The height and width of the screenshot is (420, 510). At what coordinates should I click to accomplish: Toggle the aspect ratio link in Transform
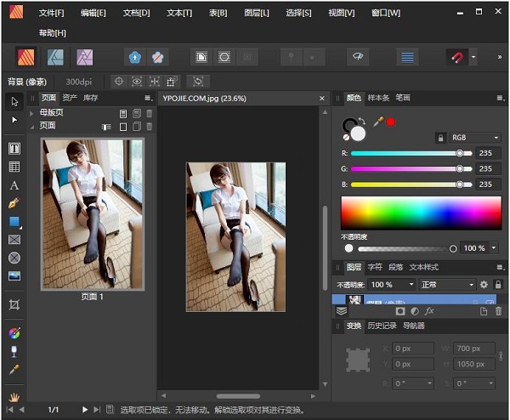pyautogui.click(x=501, y=356)
